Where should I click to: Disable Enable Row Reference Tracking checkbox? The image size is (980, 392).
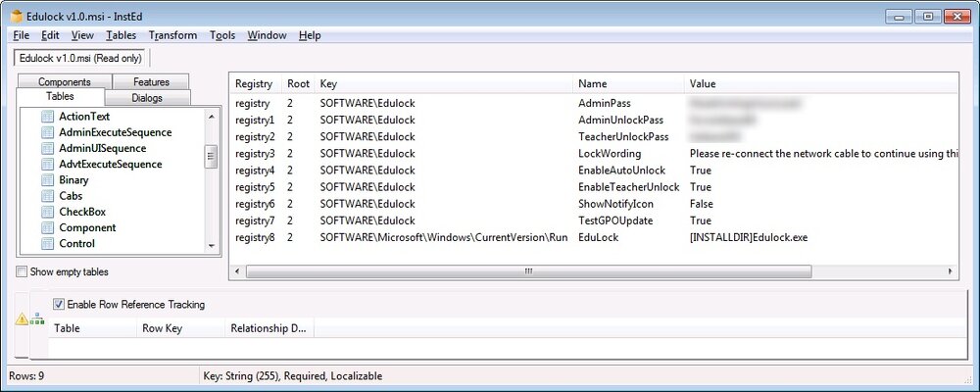point(58,305)
